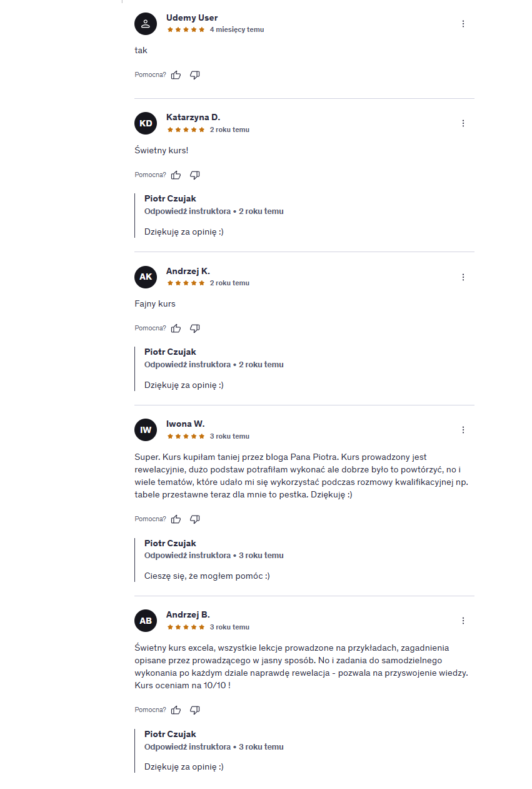Mark Katarzyna D.'s review as helpful

(x=176, y=175)
